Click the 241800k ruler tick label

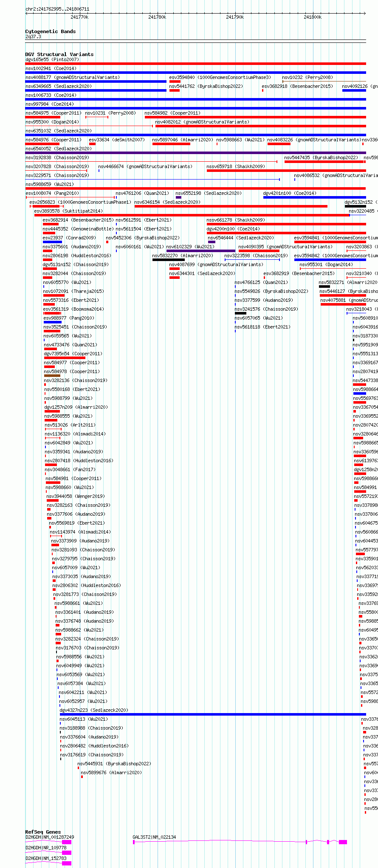(x=313, y=17)
